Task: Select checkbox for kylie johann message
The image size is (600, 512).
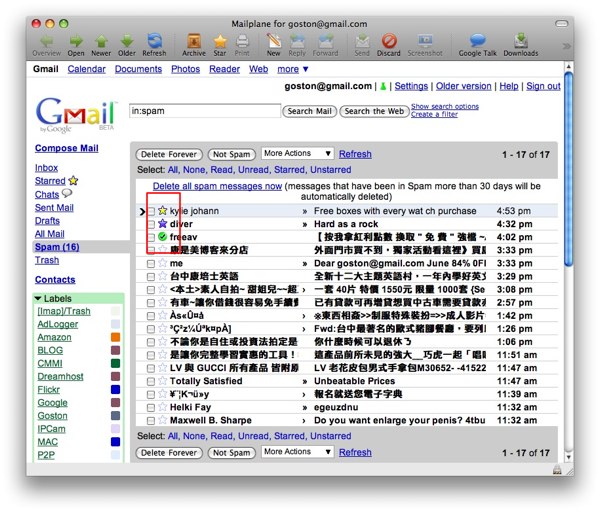Action: coord(151,211)
